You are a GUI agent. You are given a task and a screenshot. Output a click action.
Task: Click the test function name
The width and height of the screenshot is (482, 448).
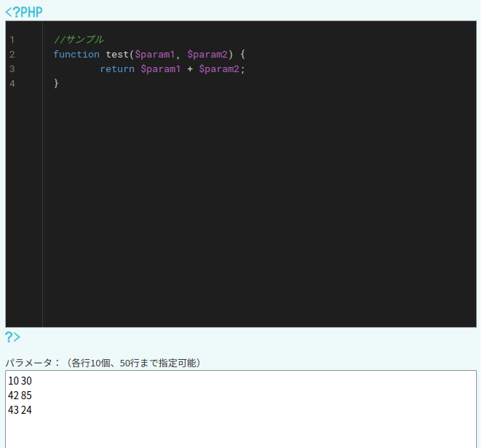(x=116, y=55)
